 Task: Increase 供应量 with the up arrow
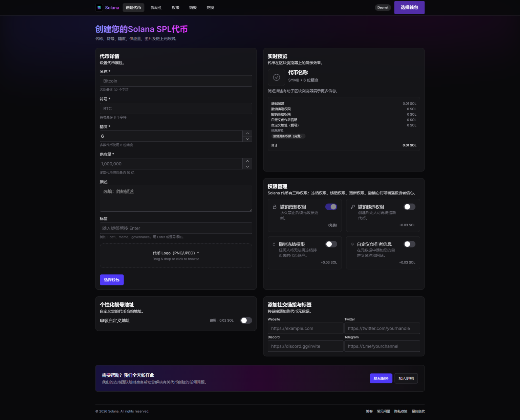click(247, 161)
